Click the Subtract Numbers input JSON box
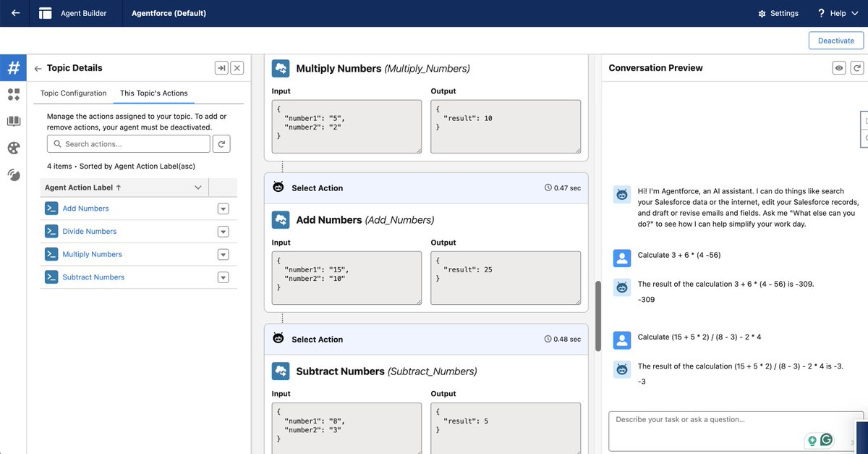Viewport: 868px width, 454px height. [346, 428]
